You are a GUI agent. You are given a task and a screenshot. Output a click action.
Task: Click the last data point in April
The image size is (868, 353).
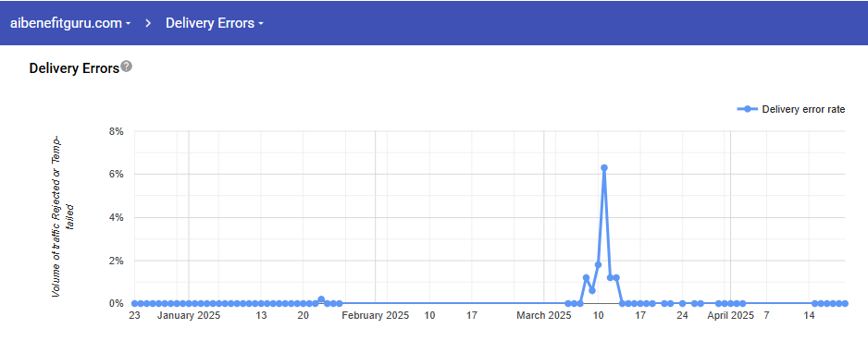[845, 303]
